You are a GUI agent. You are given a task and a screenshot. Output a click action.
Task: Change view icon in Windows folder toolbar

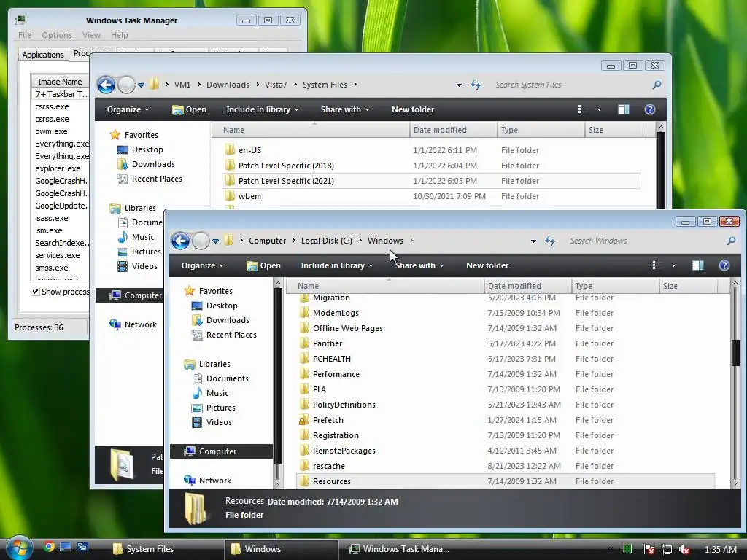click(x=657, y=265)
